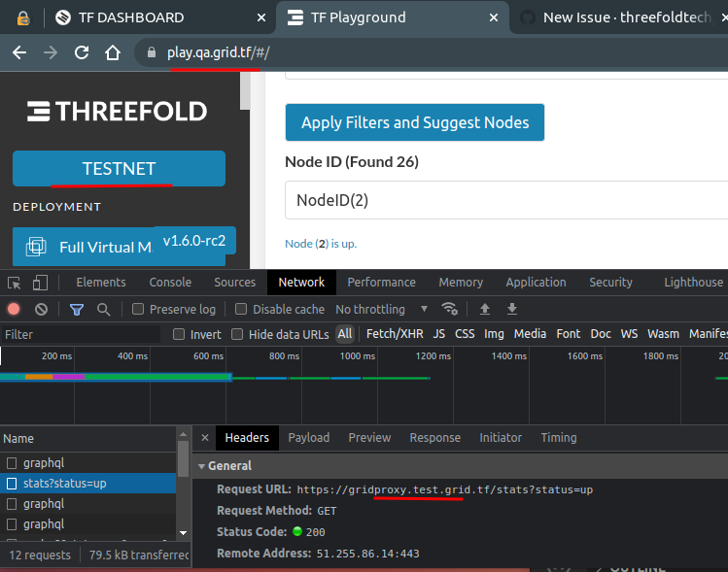Export HAR file with download arrow
Viewport: 728px width, 572px height.
511,309
